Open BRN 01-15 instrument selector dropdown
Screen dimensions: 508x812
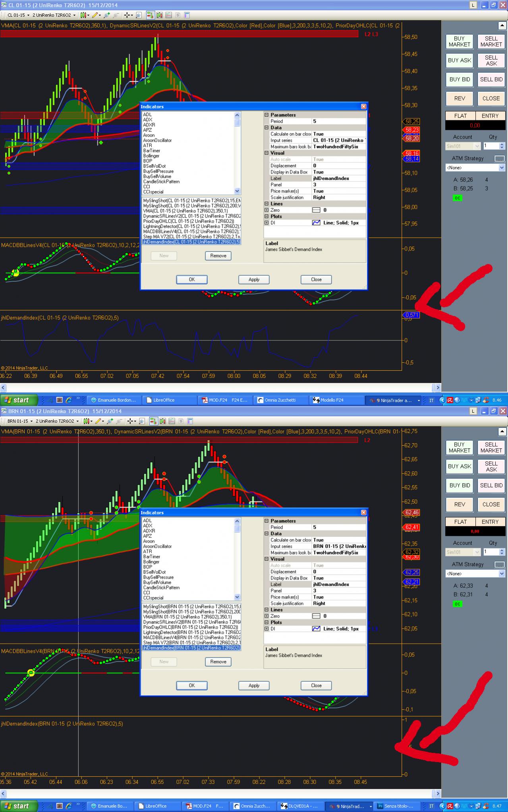[x=20, y=421]
